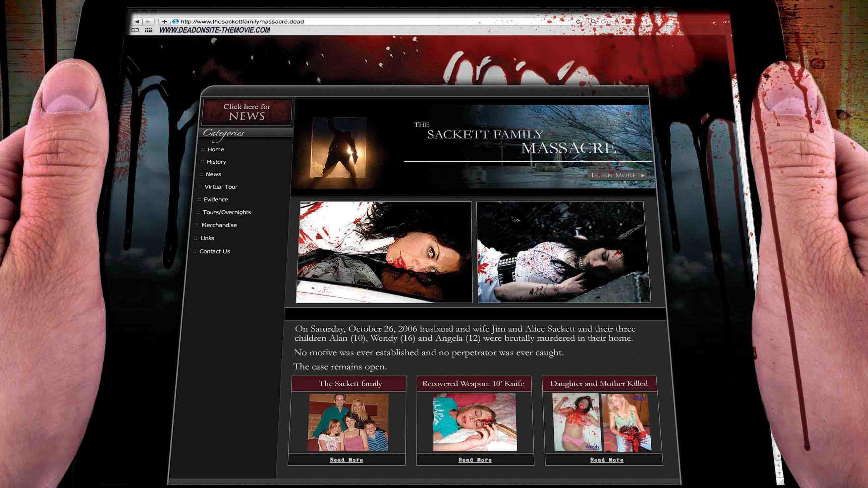Open the Merchandise category
Screen dimensions: 868x488
219,225
